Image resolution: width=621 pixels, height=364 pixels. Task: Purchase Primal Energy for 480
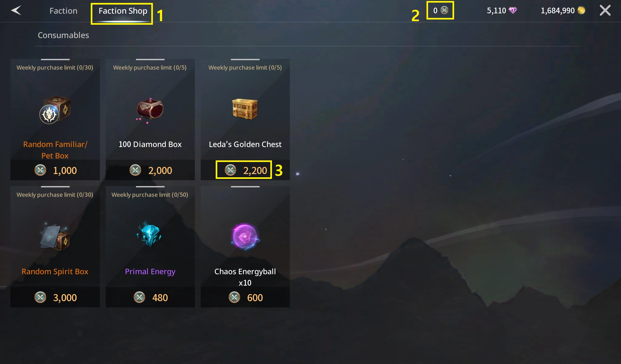(x=150, y=297)
